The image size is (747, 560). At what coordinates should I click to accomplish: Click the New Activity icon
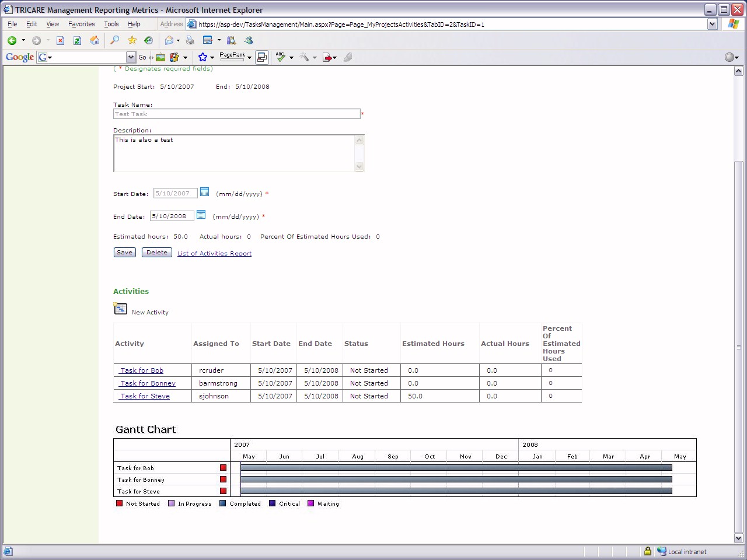click(120, 309)
